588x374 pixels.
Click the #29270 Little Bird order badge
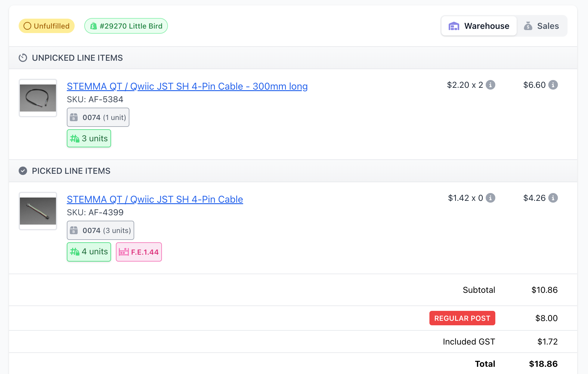coord(126,26)
